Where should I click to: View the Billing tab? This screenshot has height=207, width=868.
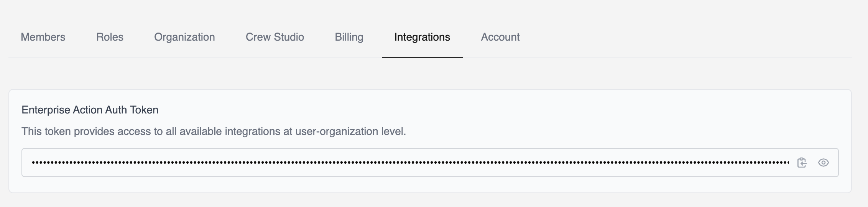point(349,37)
